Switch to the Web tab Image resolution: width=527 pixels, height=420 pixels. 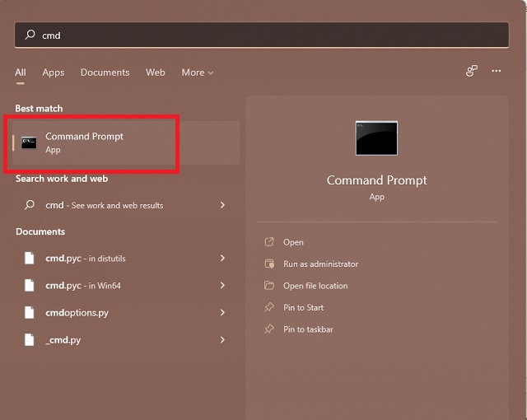(x=156, y=72)
